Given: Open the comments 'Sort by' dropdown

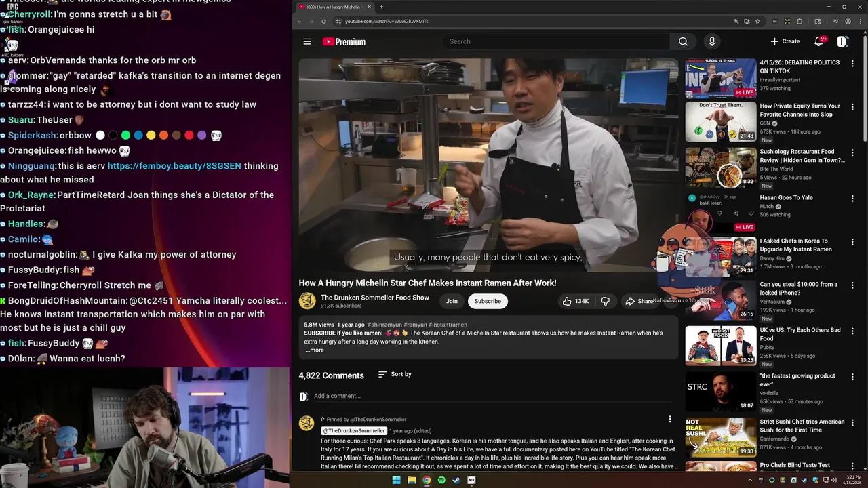Looking at the screenshot, I should click(395, 374).
